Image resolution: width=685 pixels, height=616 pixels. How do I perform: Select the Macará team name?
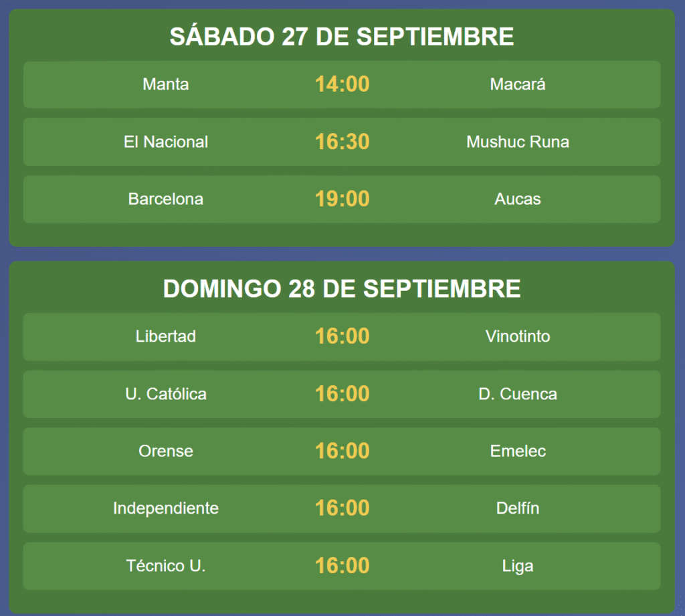coord(517,84)
